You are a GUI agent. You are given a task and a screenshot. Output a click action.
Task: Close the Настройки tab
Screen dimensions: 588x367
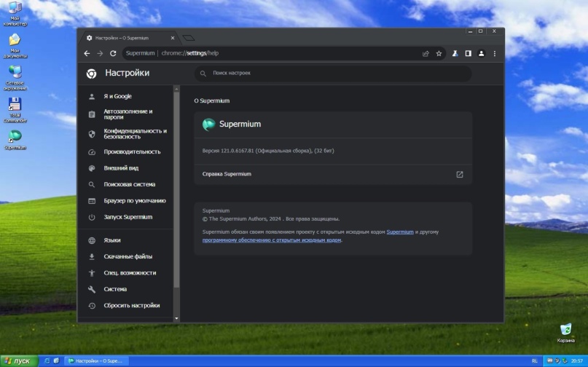click(173, 38)
